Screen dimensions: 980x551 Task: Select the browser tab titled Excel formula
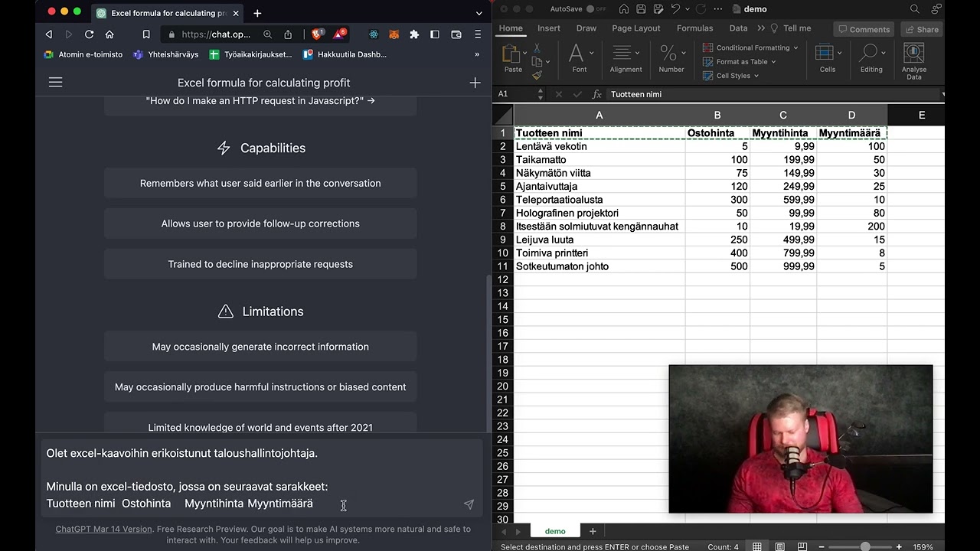[x=168, y=13]
